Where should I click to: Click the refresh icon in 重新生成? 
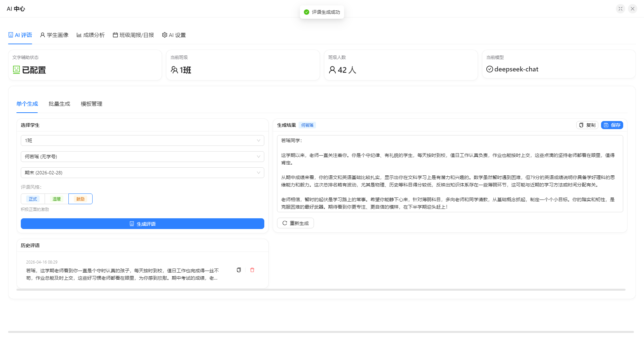tap(285, 223)
